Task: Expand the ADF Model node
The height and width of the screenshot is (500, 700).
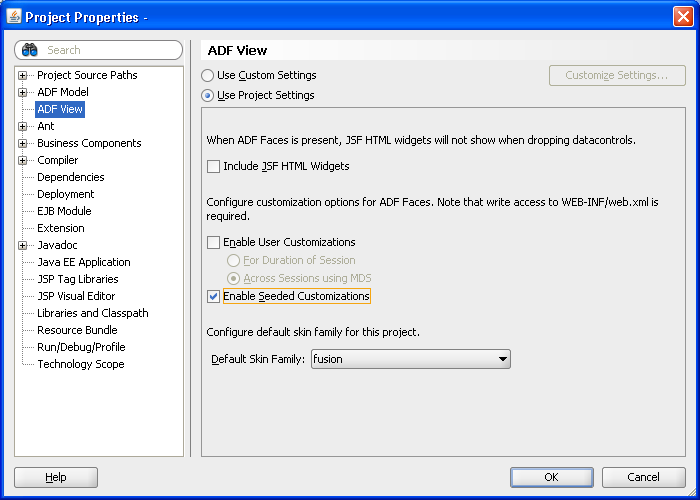Action: (22, 92)
